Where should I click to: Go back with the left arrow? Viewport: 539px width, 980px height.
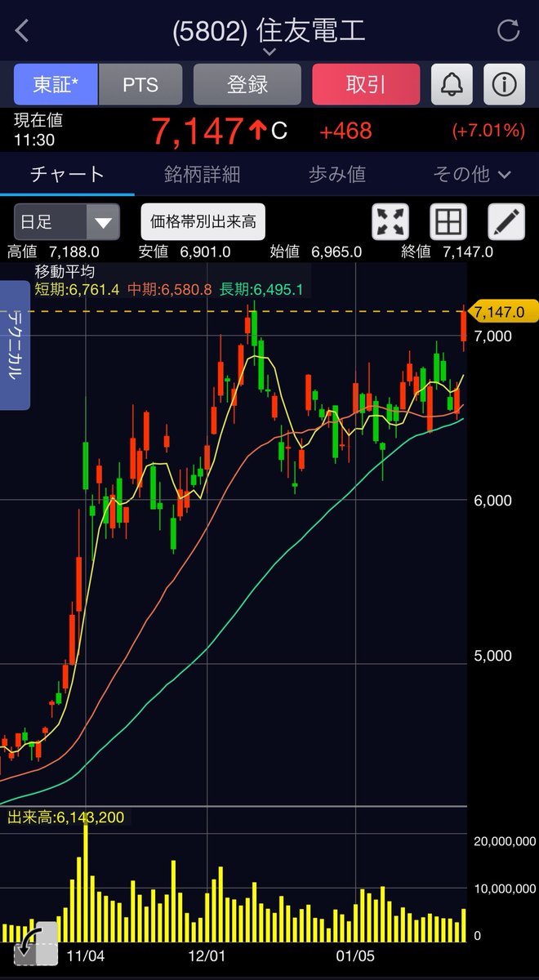[22, 31]
